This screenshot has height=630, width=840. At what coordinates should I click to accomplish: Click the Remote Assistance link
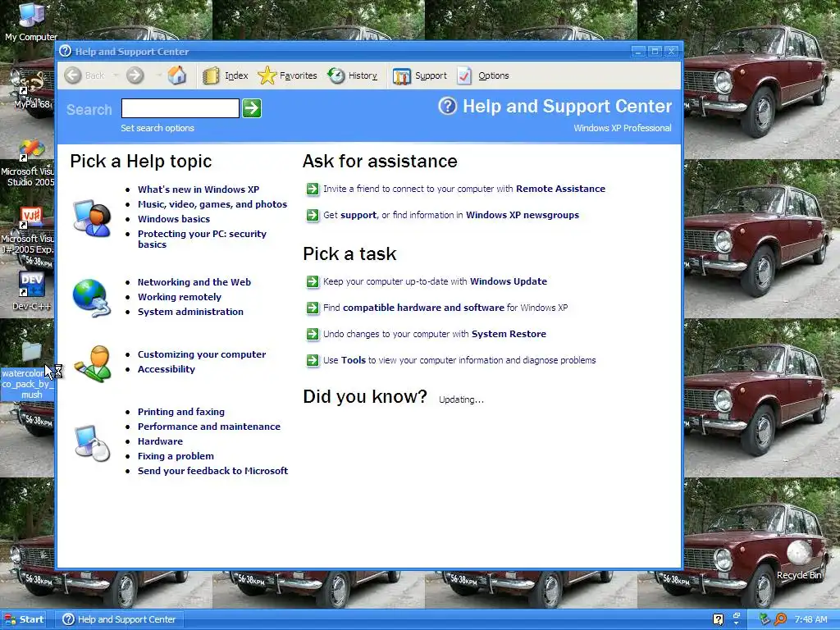pyautogui.click(x=560, y=189)
